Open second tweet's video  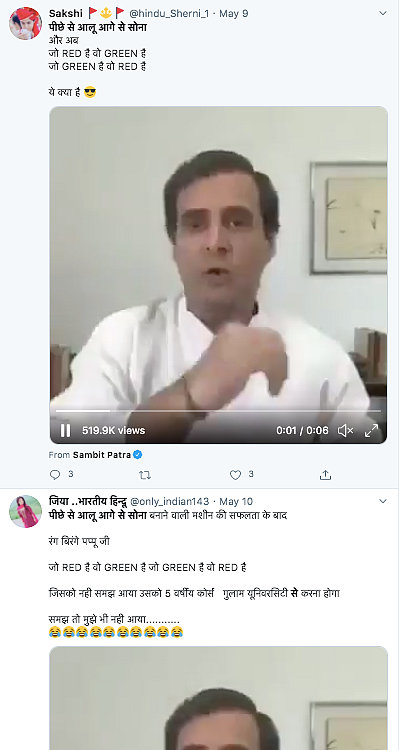219,698
